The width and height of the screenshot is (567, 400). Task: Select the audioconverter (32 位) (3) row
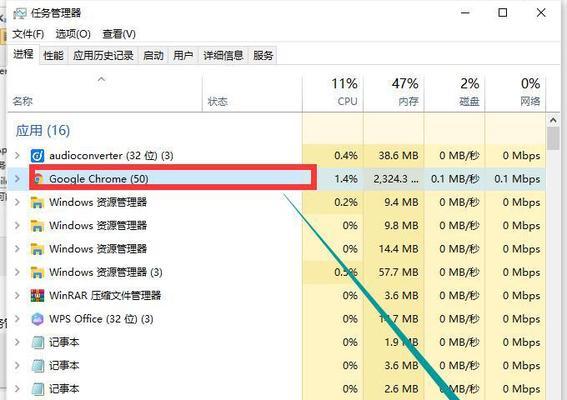277,156
